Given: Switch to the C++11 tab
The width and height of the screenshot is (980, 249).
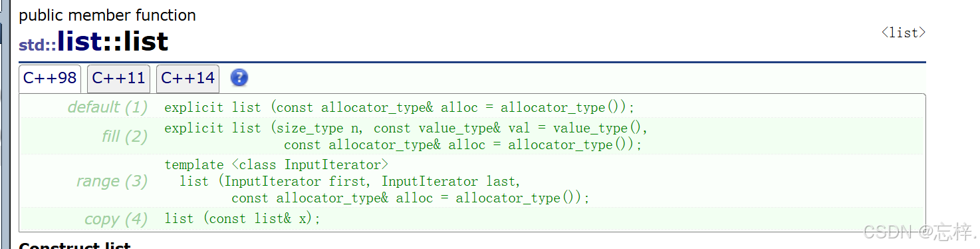Looking at the screenshot, I should [x=118, y=79].
